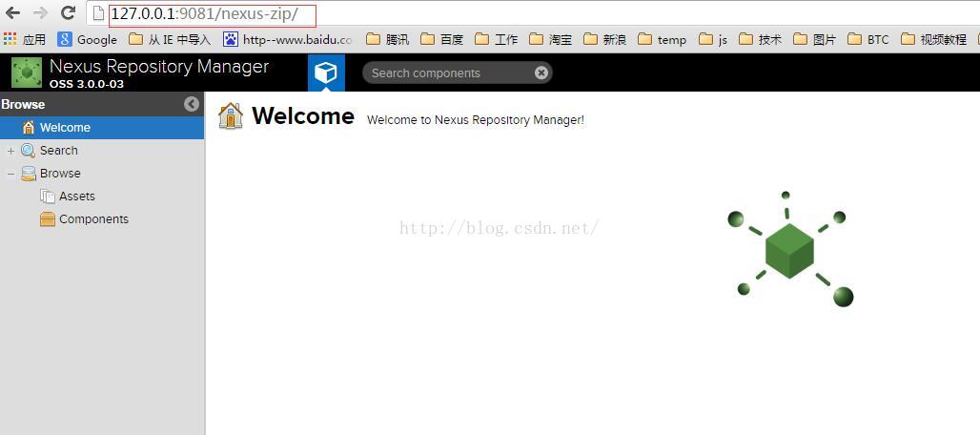980x435 pixels.
Task: Open the 腾讯 bookmark folder
Action: (x=387, y=39)
